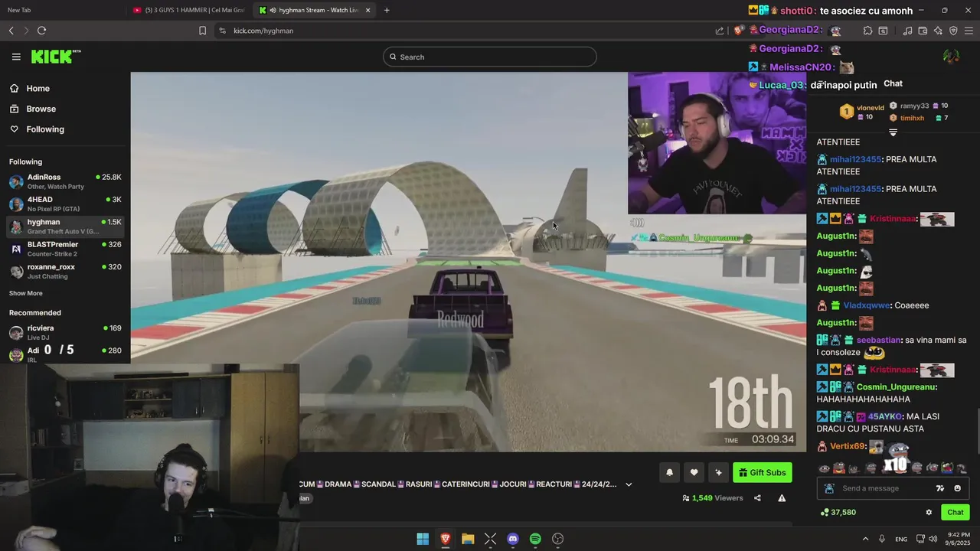Close the hyghman Stream tab
980x551 pixels.
point(368,10)
